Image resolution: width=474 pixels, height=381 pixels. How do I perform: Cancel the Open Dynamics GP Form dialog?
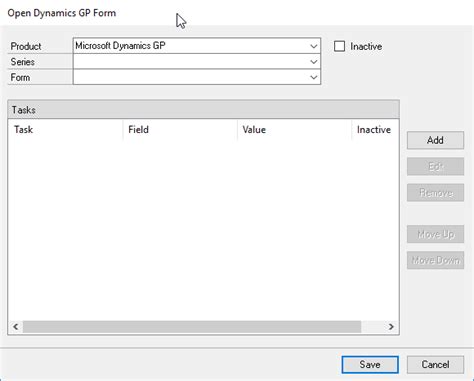[x=435, y=364]
